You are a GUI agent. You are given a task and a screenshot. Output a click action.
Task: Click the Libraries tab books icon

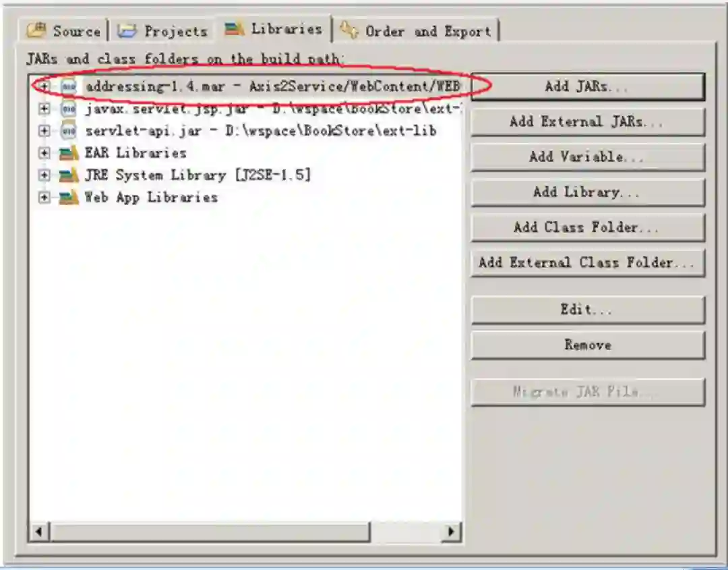pyautogui.click(x=234, y=29)
